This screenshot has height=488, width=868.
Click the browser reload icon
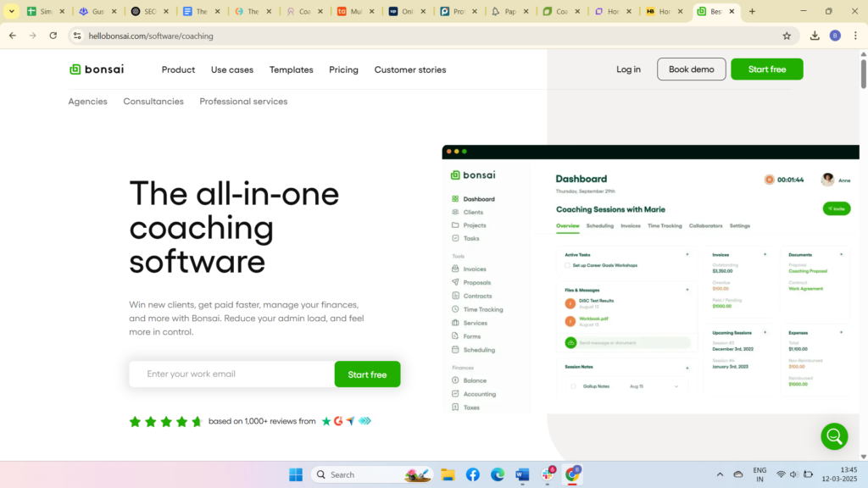(x=53, y=36)
